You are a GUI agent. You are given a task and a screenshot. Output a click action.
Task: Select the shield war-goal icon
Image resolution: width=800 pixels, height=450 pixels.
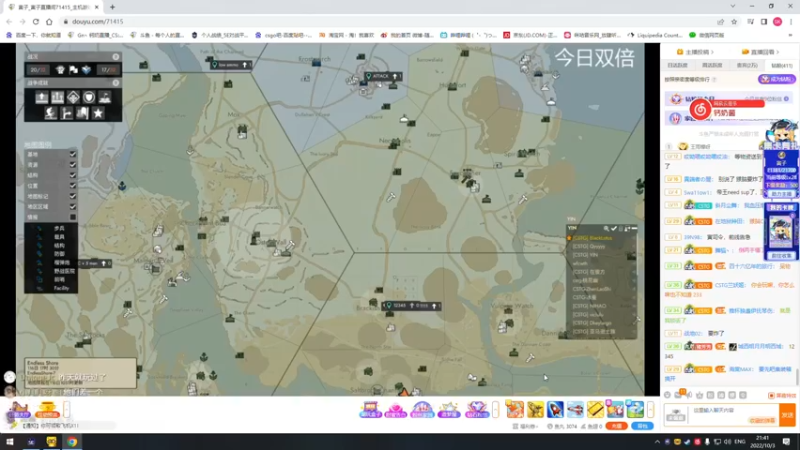tap(89, 97)
